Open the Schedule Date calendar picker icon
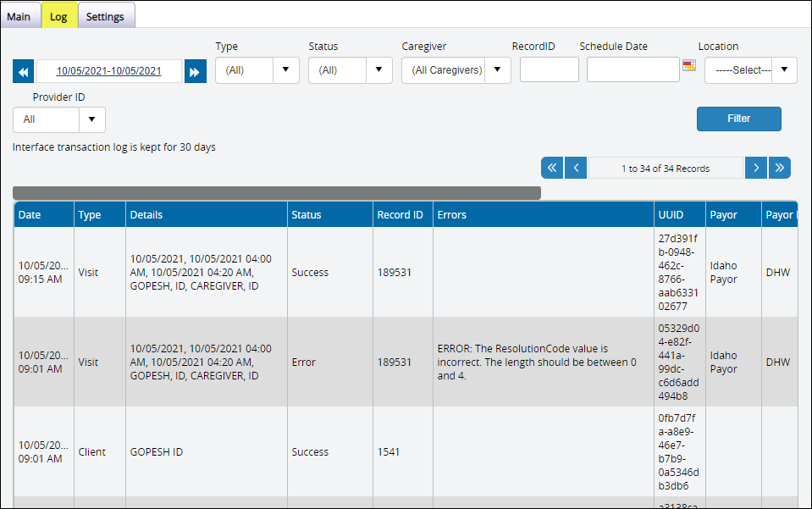Image resolution: width=812 pixels, height=509 pixels. click(688, 66)
